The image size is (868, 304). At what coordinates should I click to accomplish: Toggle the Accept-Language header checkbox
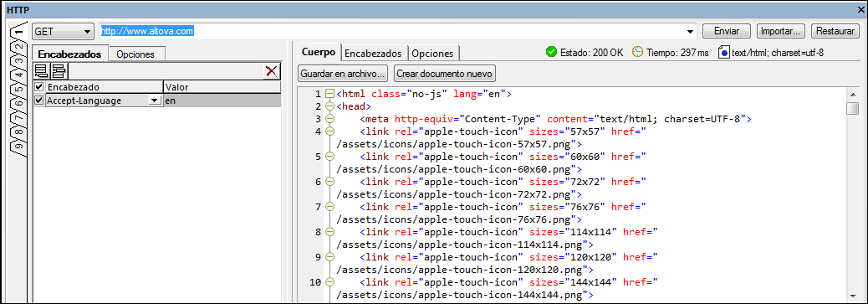[x=38, y=100]
